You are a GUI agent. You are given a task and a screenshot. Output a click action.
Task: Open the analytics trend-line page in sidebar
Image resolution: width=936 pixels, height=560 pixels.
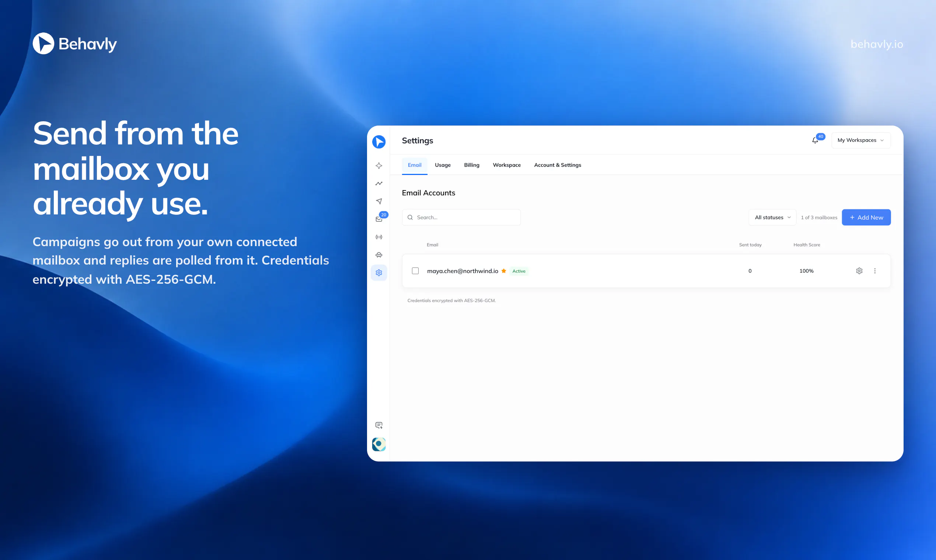point(378,183)
